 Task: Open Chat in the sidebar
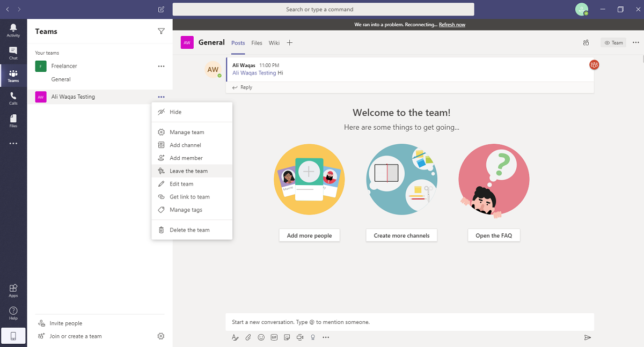point(13,53)
